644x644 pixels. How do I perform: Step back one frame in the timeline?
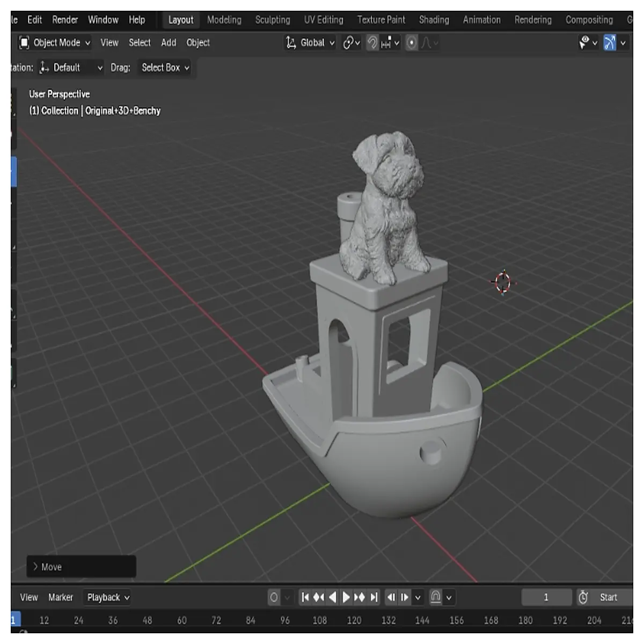pos(391,597)
